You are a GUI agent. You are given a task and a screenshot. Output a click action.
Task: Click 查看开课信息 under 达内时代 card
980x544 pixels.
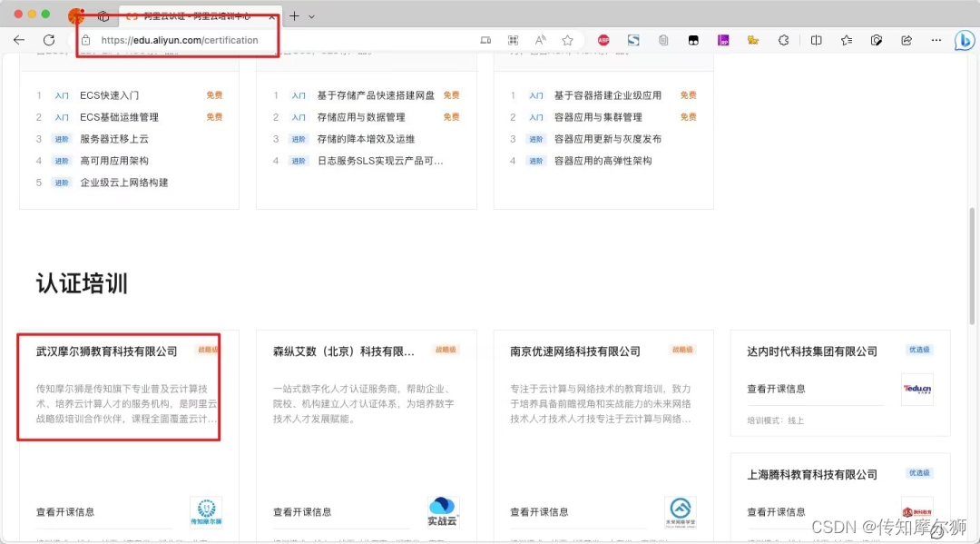[x=776, y=389]
